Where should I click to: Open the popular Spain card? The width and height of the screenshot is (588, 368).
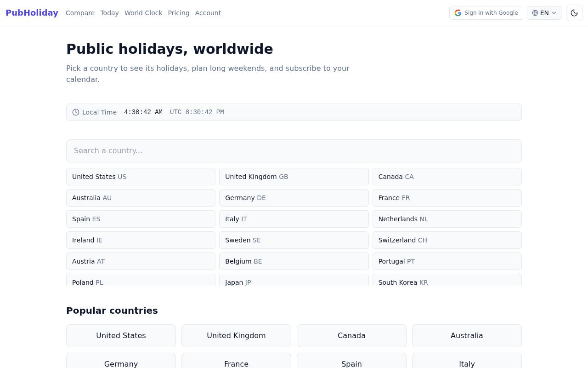(x=351, y=361)
